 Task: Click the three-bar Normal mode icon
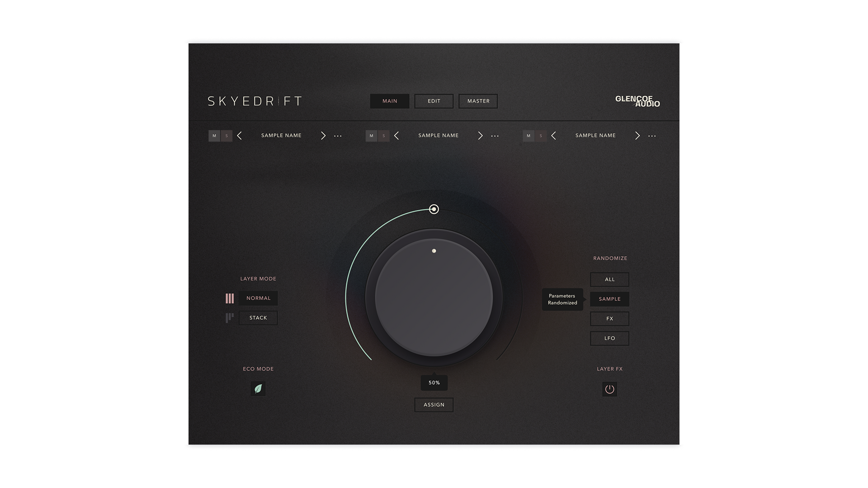point(230,298)
